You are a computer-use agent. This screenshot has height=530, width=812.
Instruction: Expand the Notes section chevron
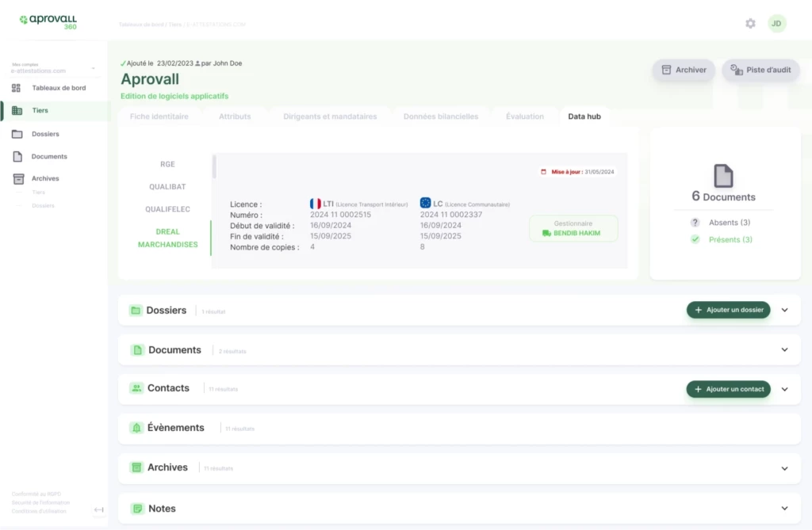click(784, 509)
